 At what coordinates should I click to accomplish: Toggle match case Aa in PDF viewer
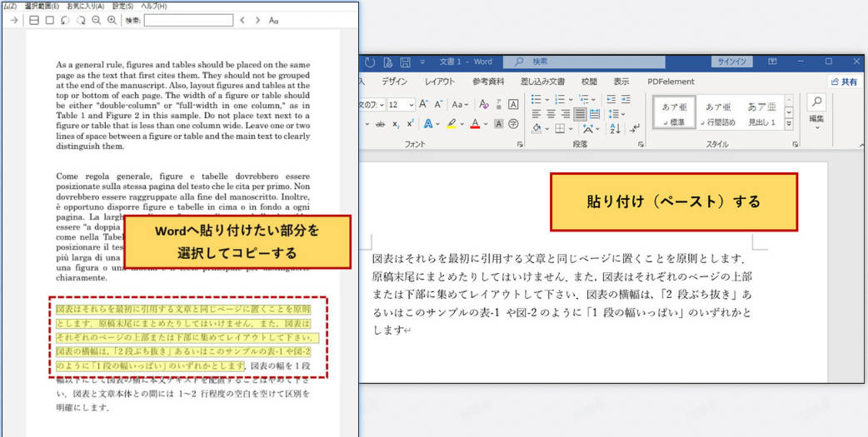[273, 21]
